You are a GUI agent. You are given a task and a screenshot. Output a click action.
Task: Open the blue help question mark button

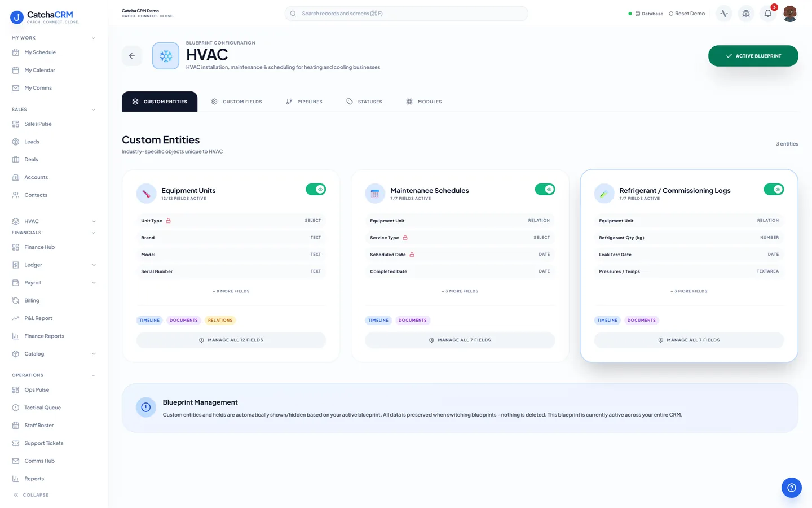[x=791, y=488]
